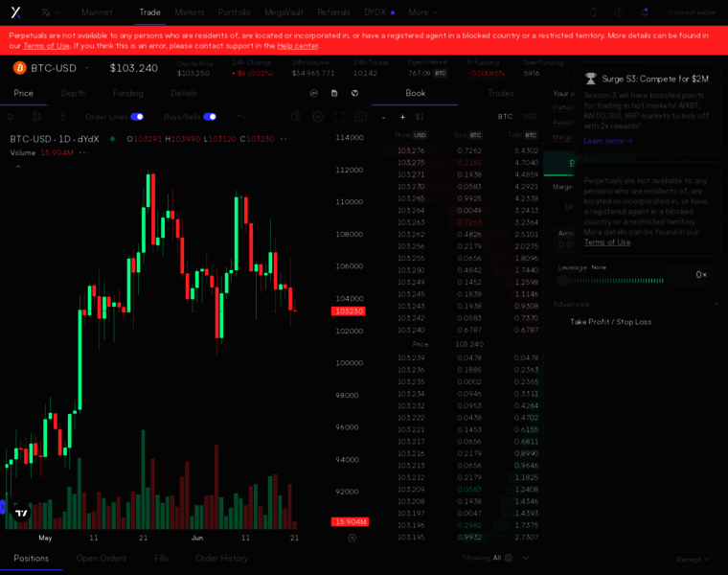
Task: Open chart settings gear
Action: (318, 117)
